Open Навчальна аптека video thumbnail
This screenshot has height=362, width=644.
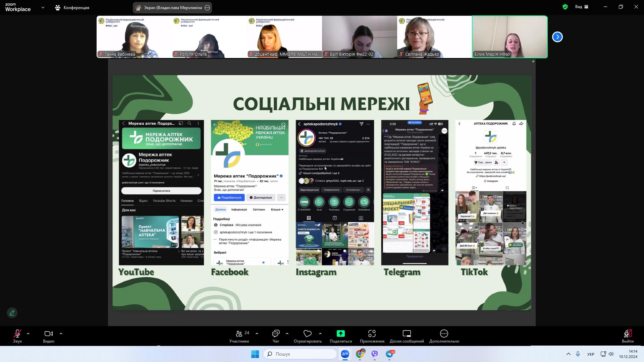[150, 231]
